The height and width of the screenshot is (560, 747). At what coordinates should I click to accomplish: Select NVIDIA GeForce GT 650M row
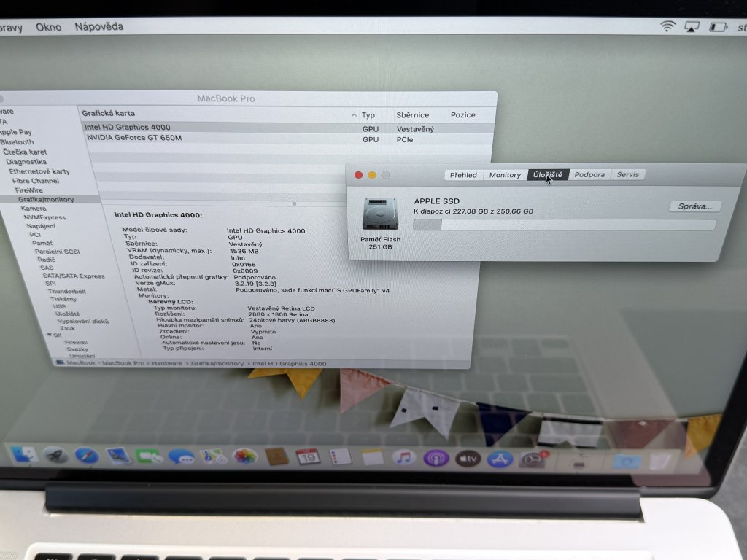point(288,138)
